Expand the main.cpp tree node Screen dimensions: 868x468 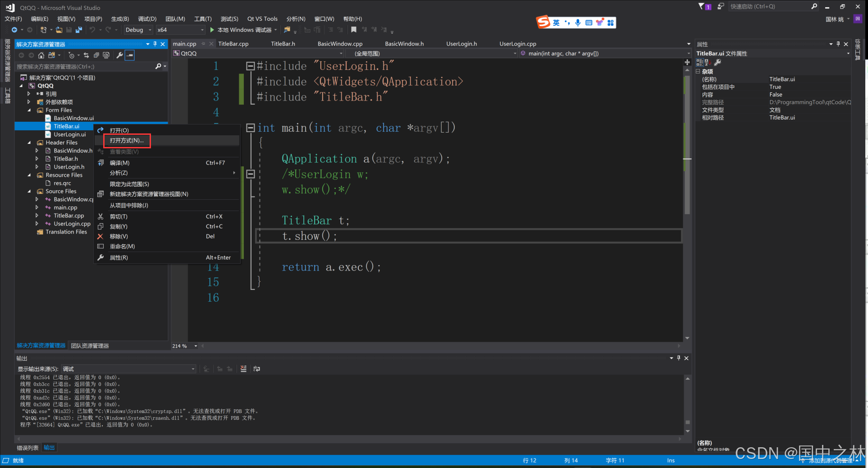pyautogui.click(x=37, y=207)
